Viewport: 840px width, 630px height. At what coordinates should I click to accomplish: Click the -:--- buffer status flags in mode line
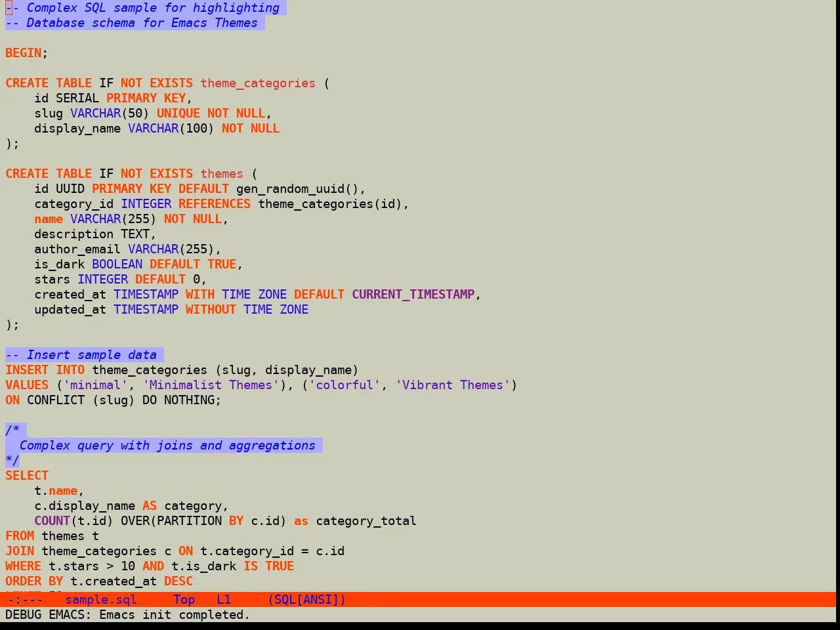(26, 599)
